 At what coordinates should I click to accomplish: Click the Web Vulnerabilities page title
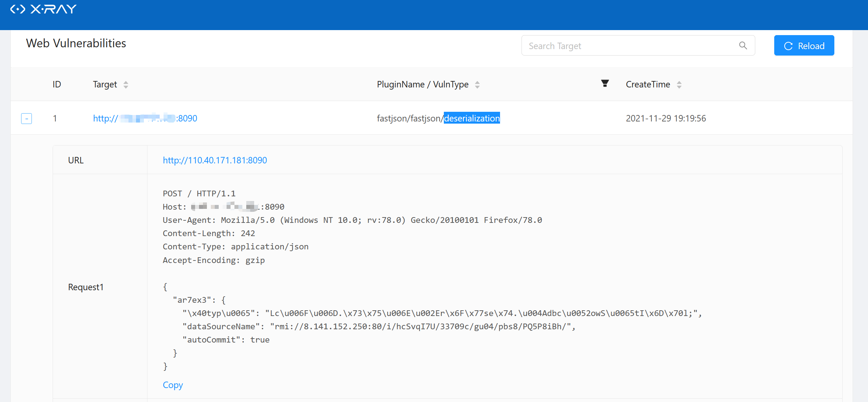pos(76,43)
